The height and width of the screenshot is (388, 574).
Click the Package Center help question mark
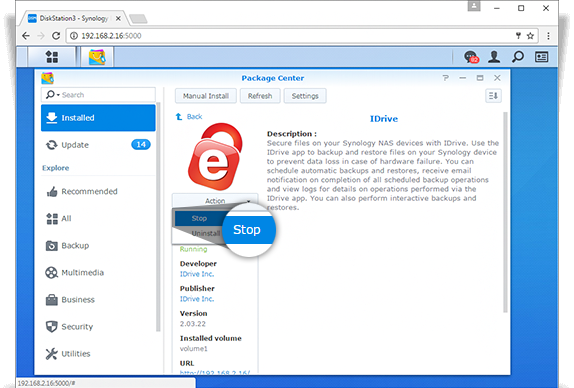click(x=445, y=78)
